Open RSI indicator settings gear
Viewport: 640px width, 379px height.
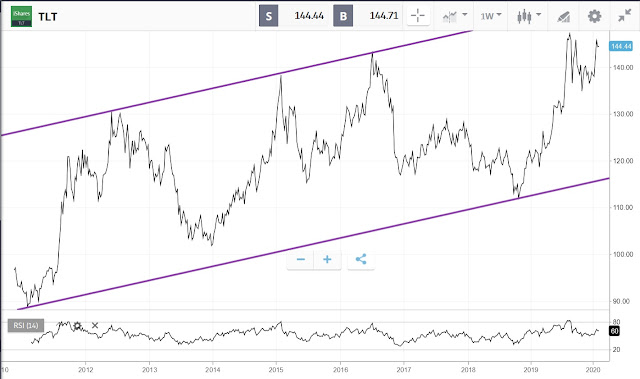click(77, 326)
